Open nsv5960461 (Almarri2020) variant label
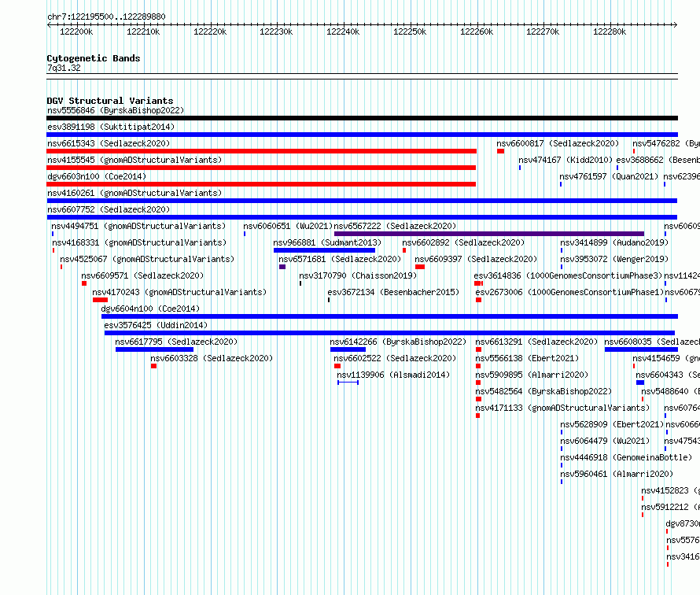This screenshot has height=595, width=700. click(617, 474)
